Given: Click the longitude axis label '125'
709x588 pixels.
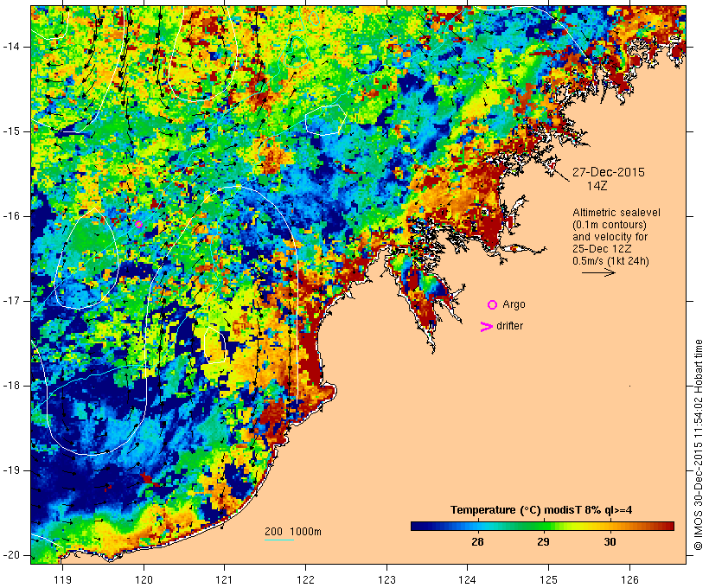Looking at the screenshot, I should tap(548, 580).
